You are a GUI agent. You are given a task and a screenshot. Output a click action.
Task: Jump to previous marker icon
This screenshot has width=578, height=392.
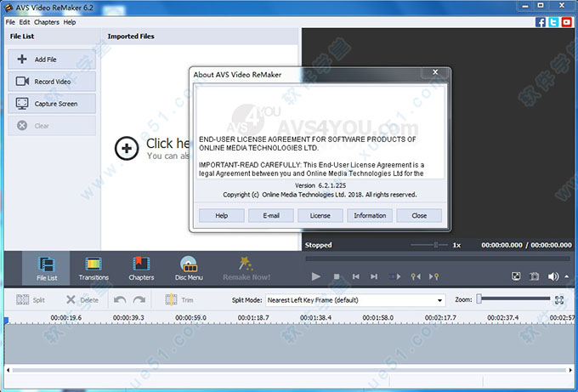(416, 276)
